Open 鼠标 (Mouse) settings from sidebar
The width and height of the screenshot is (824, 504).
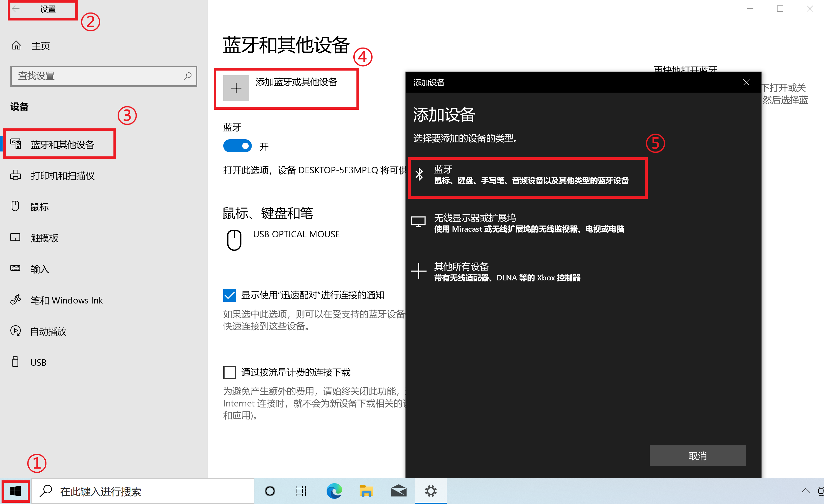(39, 206)
